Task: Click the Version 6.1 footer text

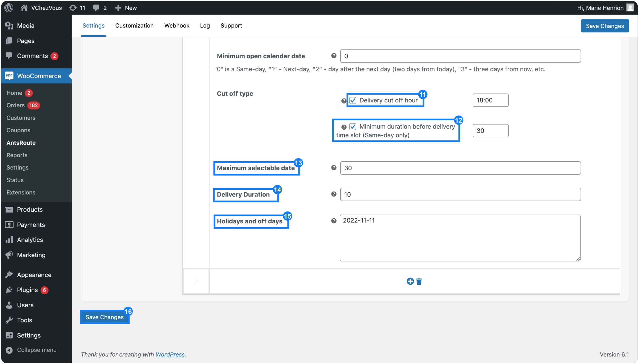Action: pos(614,354)
